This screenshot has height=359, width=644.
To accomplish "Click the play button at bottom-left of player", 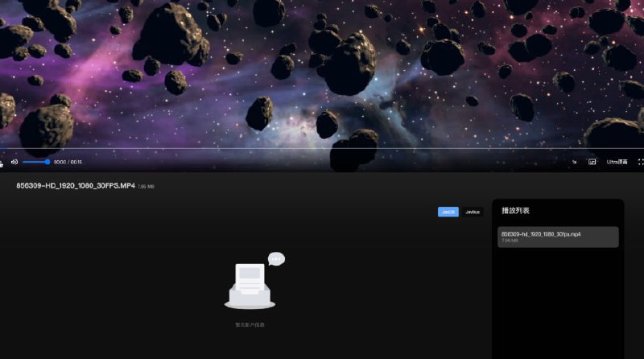I will pyautogui.click(x=2, y=162).
